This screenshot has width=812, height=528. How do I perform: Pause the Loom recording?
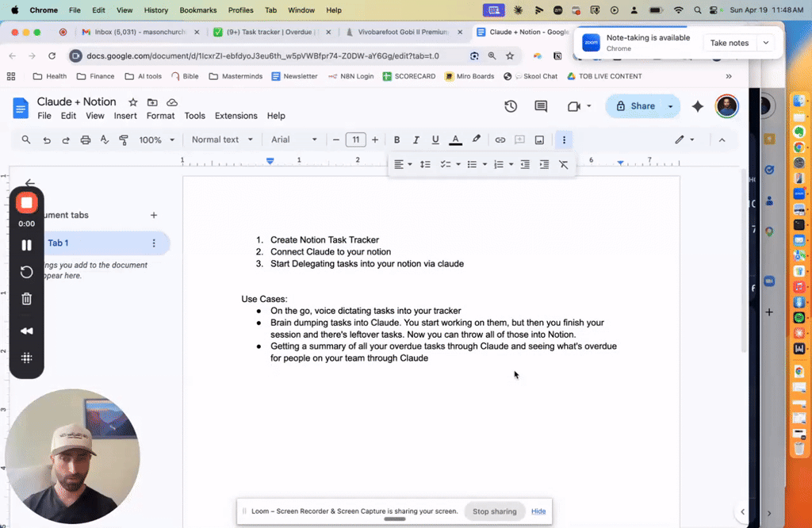pos(27,245)
